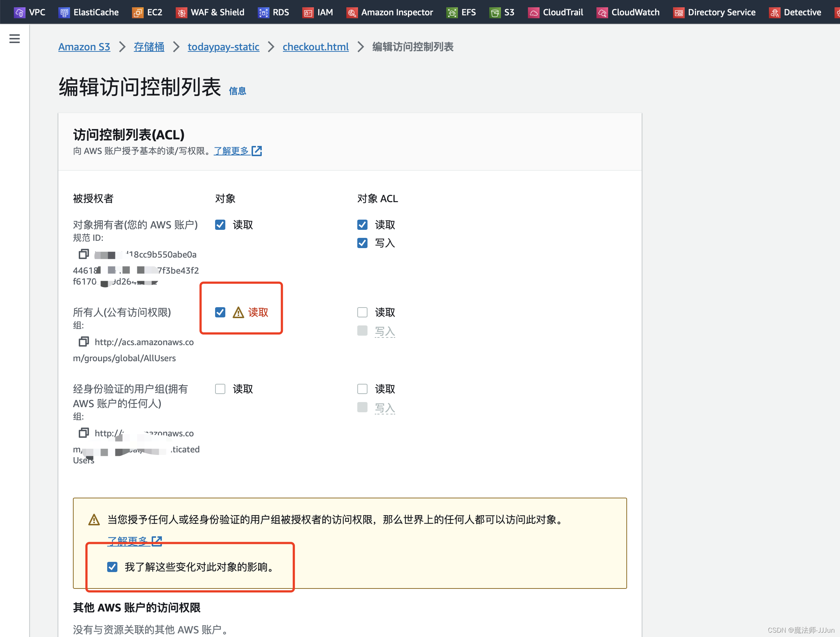Click the 被授权者 column header
The height and width of the screenshot is (637, 840).
[93, 198]
